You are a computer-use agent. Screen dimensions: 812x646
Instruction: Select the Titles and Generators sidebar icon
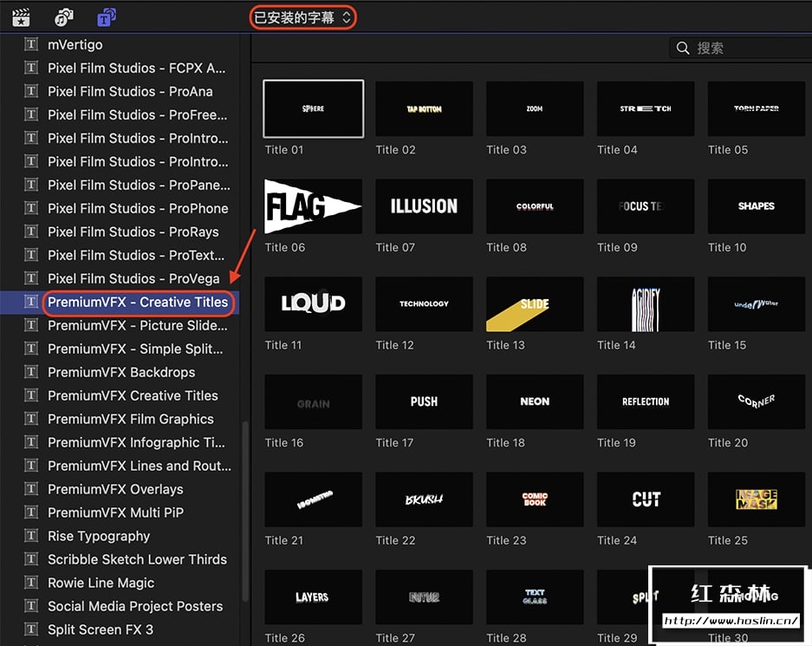[x=107, y=17]
